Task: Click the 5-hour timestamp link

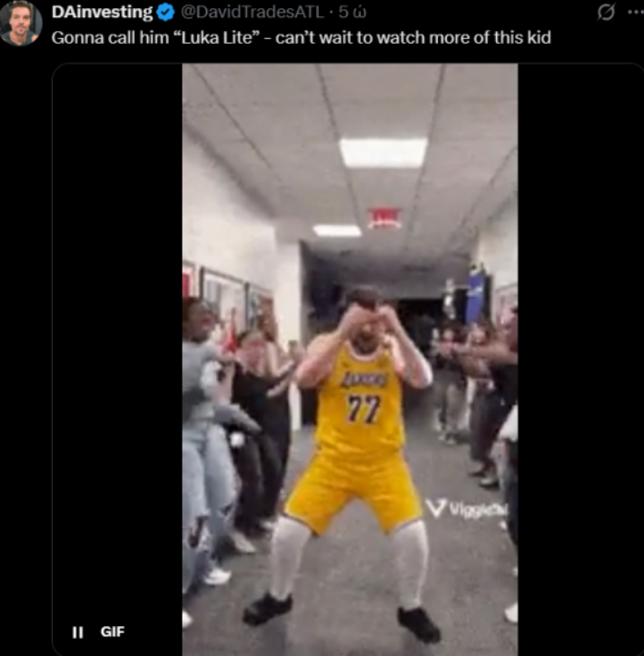Action: point(352,14)
